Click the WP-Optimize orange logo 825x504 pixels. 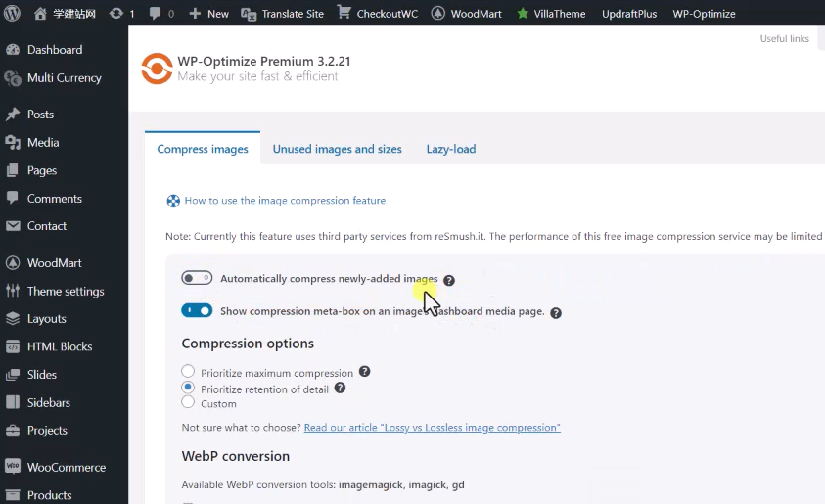(x=157, y=69)
